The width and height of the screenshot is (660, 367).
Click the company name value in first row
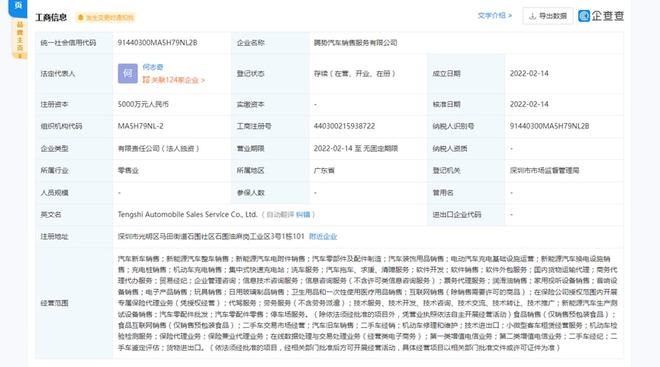click(355, 43)
